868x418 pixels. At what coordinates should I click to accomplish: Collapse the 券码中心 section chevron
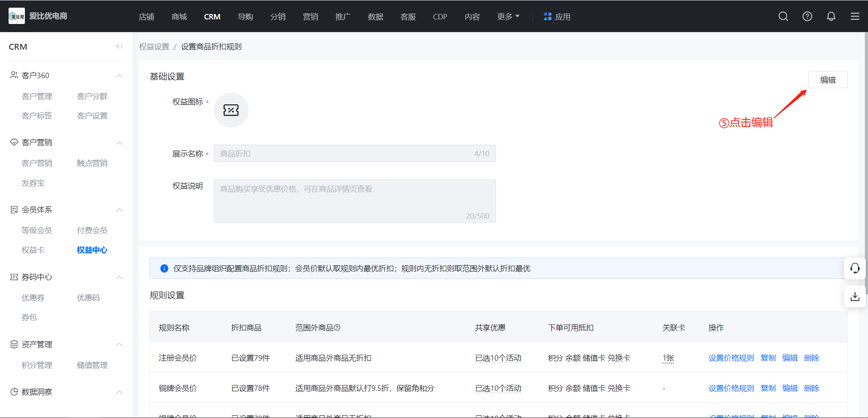[x=119, y=277]
